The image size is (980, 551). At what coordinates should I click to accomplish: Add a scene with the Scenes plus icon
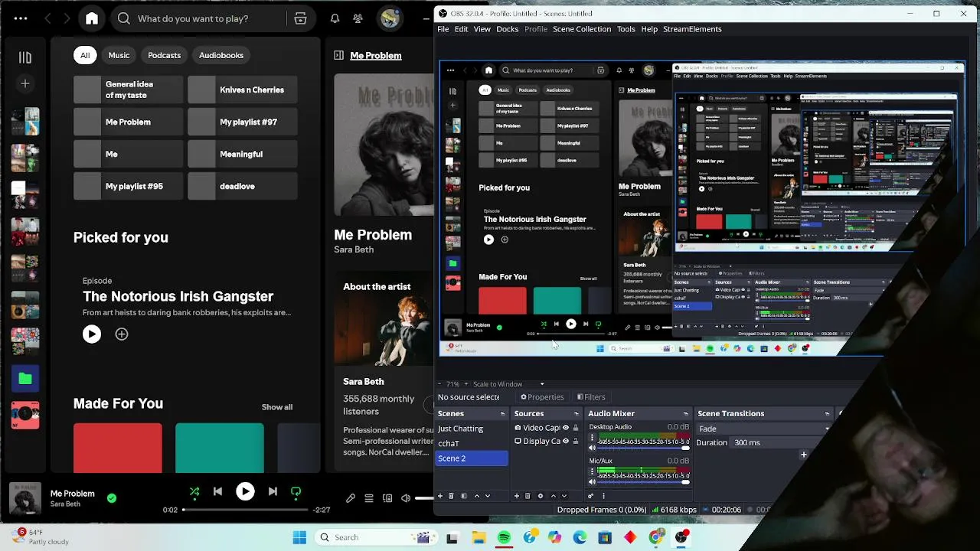pyautogui.click(x=439, y=496)
